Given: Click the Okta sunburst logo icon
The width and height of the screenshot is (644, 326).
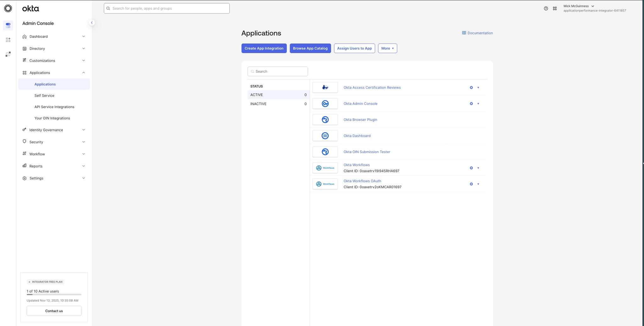Looking at the screenshot, I should [8, 8].
